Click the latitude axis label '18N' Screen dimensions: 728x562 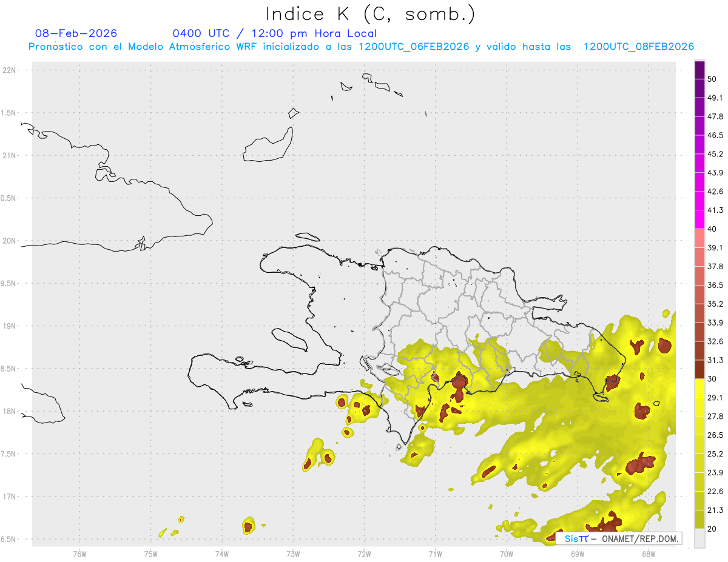click(x=9, y=412)
